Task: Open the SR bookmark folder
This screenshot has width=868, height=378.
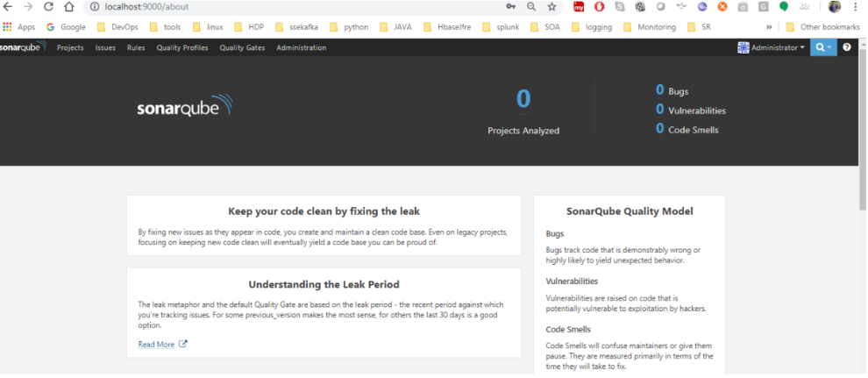Action: tap(699, 26)
